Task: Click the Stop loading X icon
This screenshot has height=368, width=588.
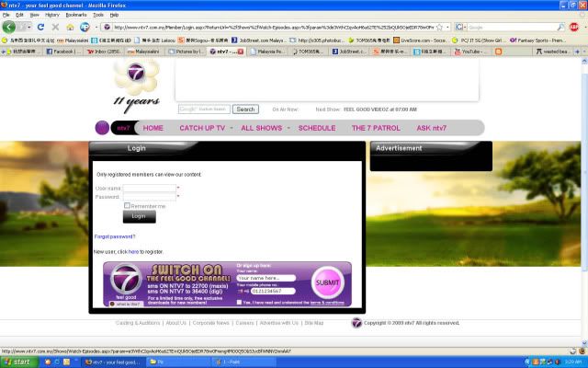Action: tap(55, 27)
